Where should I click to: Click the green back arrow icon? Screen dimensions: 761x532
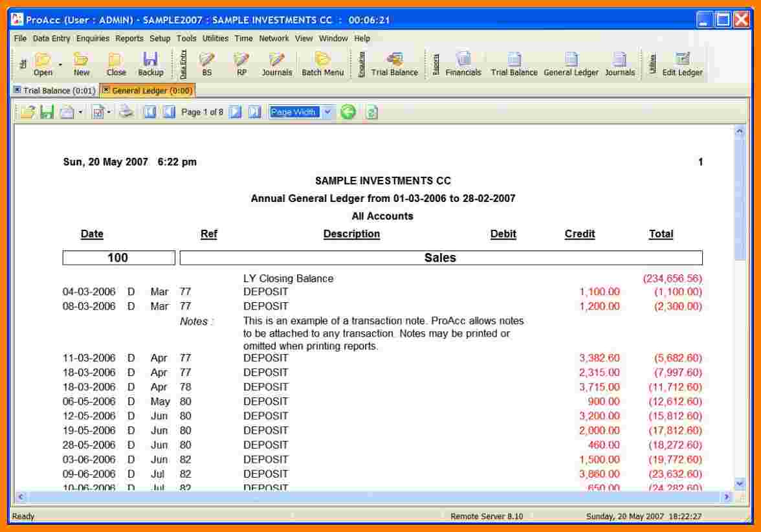coord(348,112)
